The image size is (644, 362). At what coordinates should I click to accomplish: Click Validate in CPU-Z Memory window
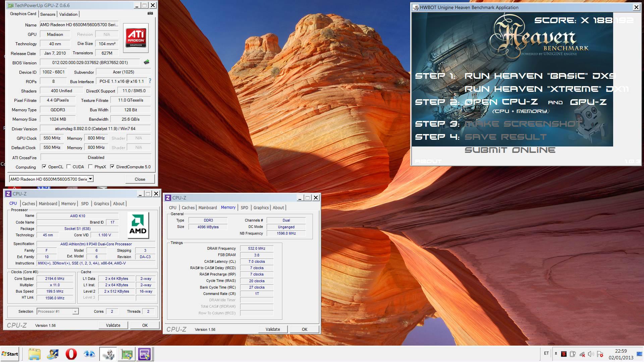[273, 329]
